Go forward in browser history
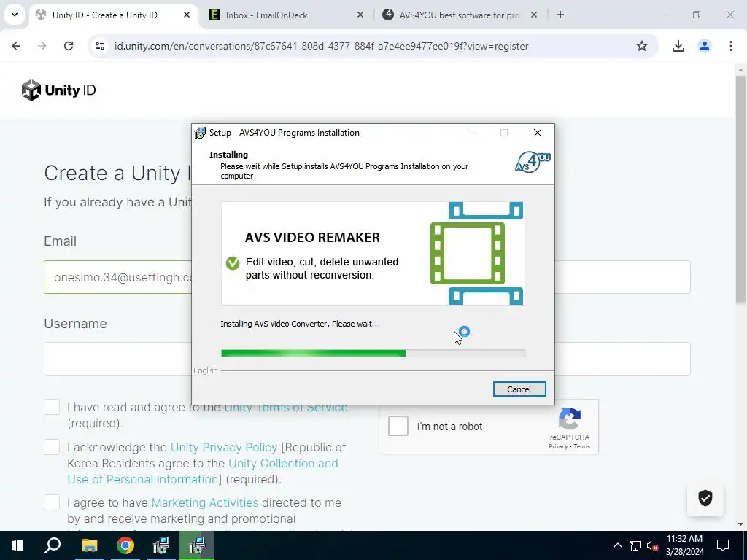747x560 pixels. [42, 46]
